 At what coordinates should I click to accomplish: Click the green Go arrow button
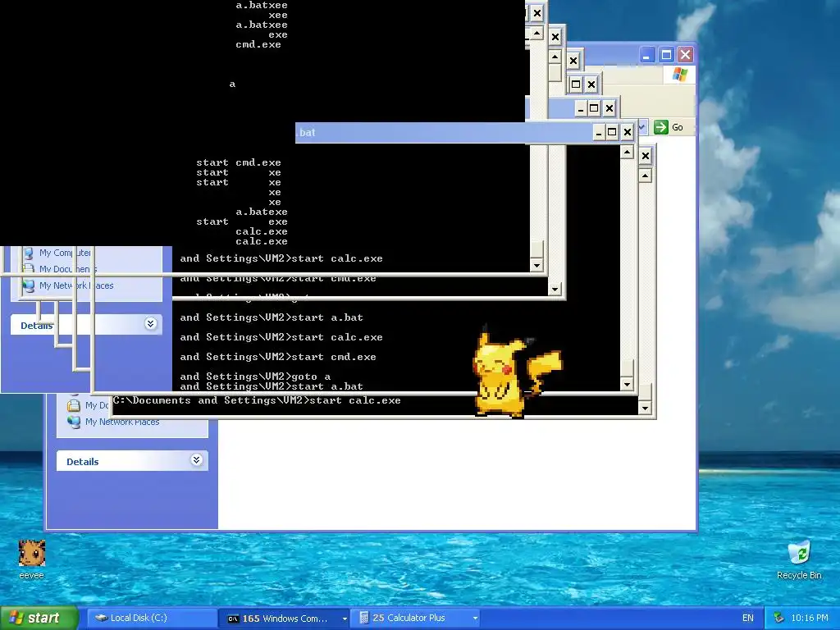(x=661, y=127)
